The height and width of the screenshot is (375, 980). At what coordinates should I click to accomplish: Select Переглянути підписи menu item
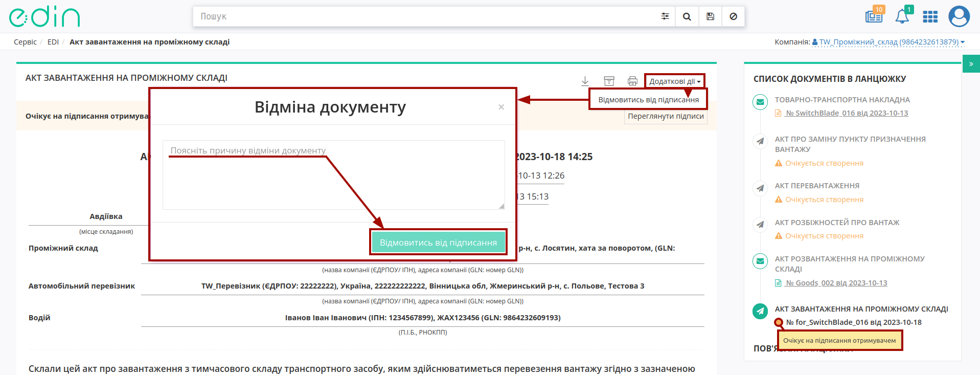click(666, 116)
